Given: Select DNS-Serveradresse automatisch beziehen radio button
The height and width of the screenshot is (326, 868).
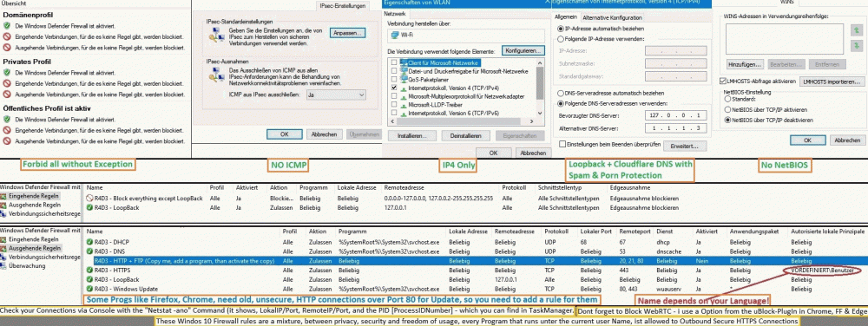Looking at the screenshot, I should 561,94.
